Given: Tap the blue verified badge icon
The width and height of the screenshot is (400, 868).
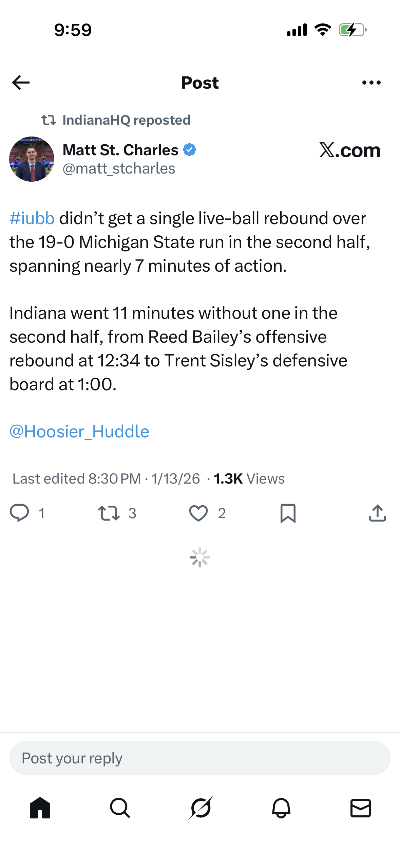Looking at the screenshot, I should [190, 150].
